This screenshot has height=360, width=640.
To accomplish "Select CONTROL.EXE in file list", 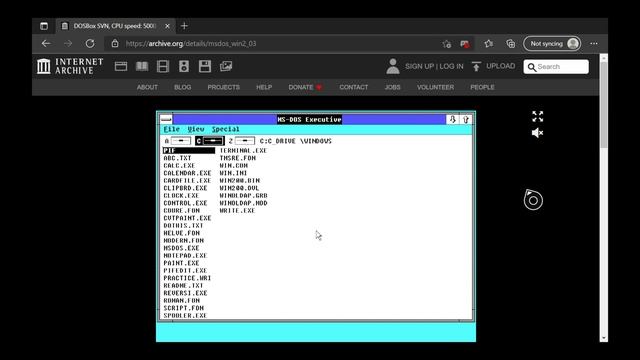I will 185,203.
